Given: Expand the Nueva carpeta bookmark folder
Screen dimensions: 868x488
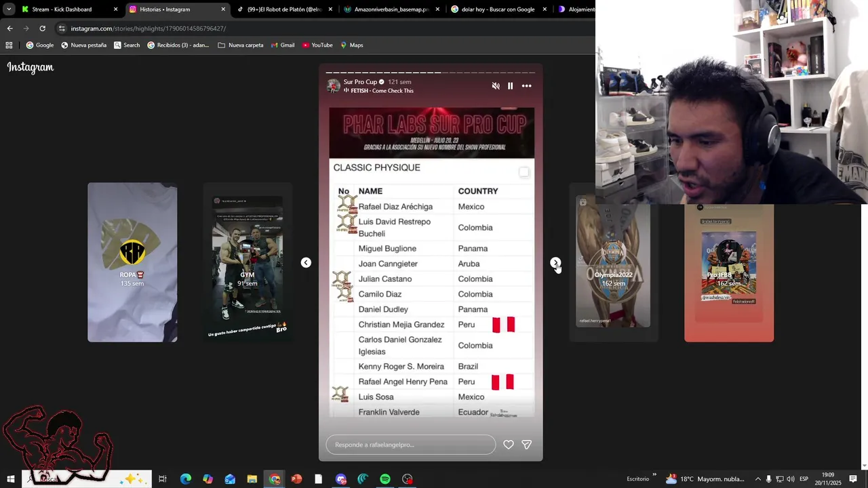Looking at the screenshot, I should [x=240, y=45].
